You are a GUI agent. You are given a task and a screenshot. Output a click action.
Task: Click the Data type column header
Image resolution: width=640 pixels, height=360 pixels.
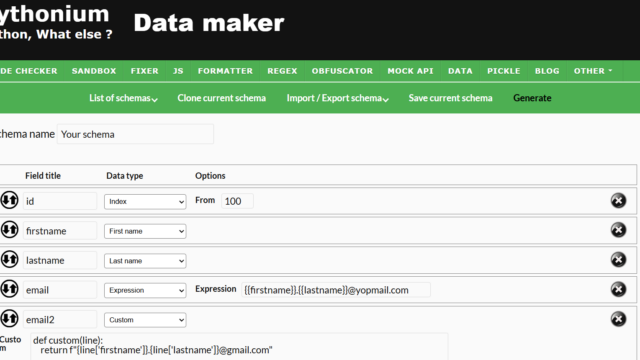pyautogui.click(x=124, y=176)
